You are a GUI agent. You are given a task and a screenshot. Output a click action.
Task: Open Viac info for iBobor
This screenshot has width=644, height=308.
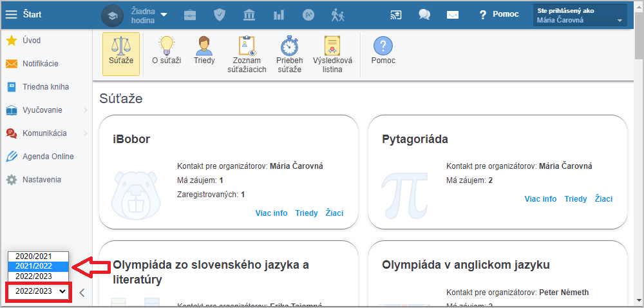tap(271, 213)
